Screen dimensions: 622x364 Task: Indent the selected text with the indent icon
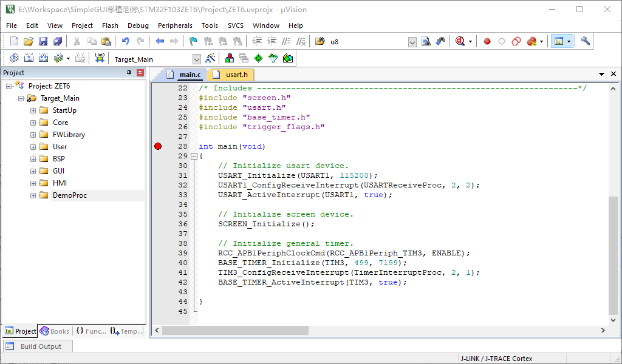(257, 41)
